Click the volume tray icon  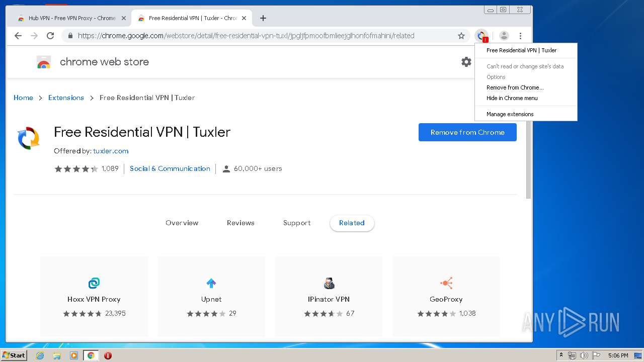(584, 355)
